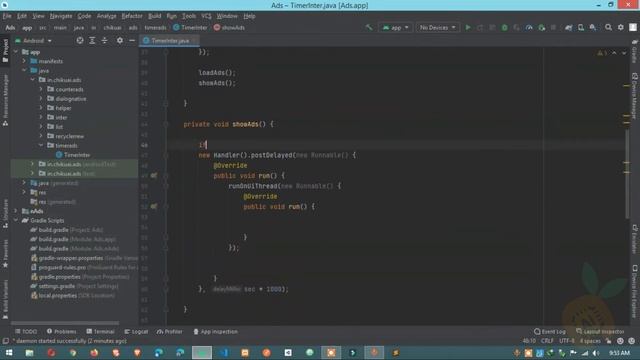Open the Navigate menu
640x360 pixels.
pyautogui.click(x=61, y=16)
